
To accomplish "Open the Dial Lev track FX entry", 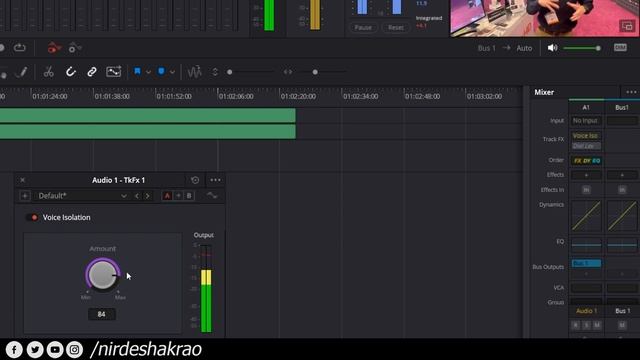I will [586, 146].
